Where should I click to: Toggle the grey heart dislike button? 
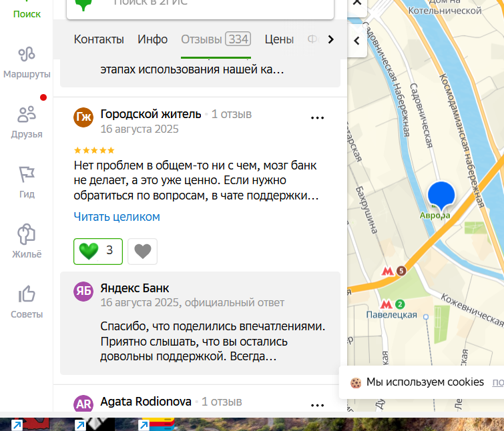142,252
